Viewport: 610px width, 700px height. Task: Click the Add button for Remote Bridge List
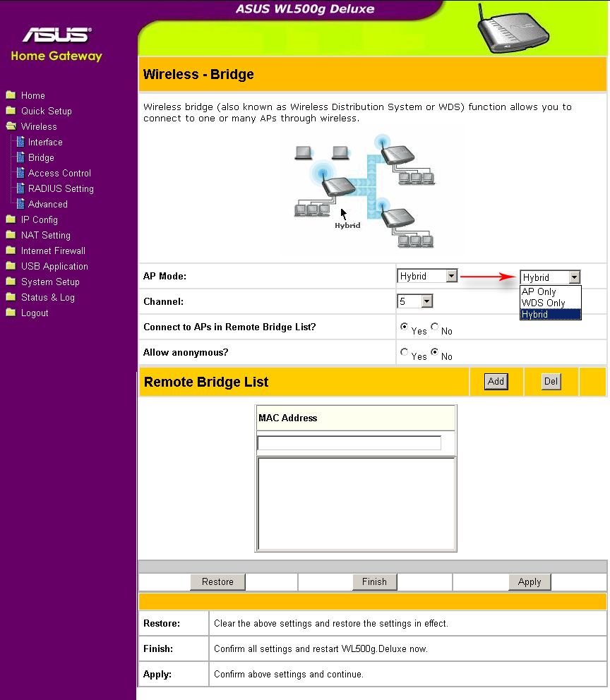pyautogui.click(x=496, y=381)
